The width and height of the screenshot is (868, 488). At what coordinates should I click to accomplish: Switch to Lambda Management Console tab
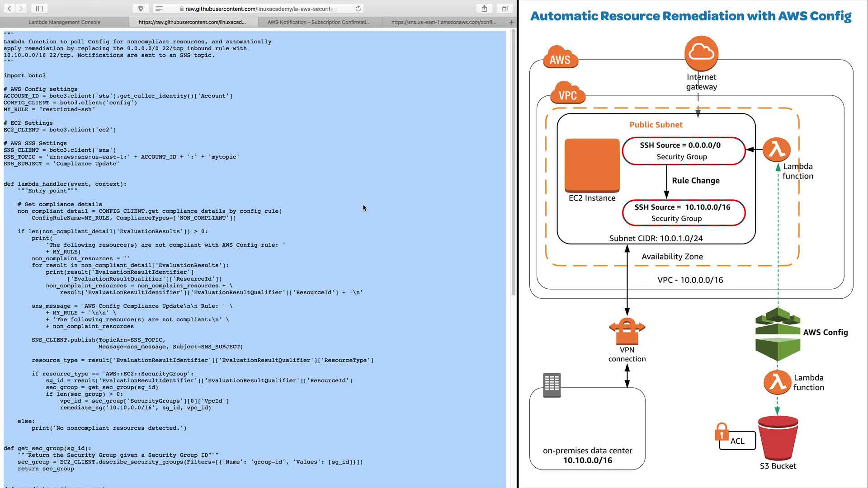coord(64,22)
